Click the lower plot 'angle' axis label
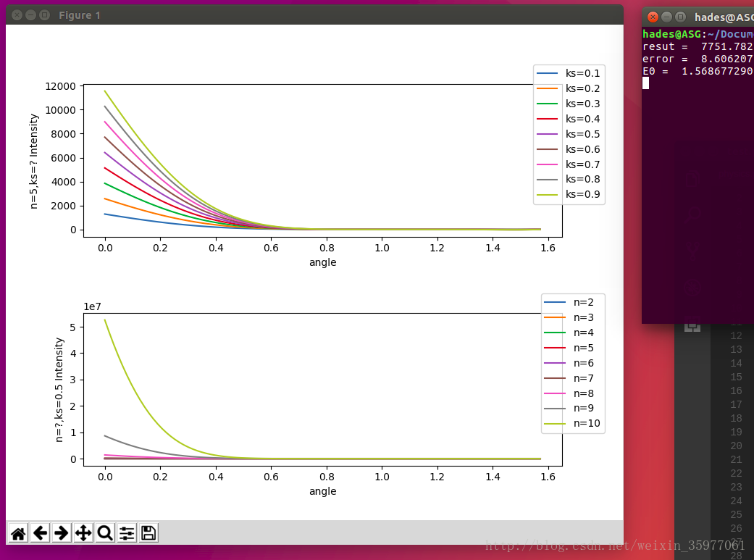 322,492
